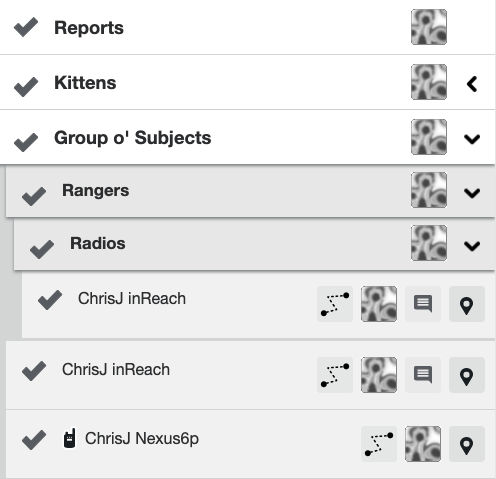Uncheck ChrisJ Nexus6p checkmark

[34, 440]
